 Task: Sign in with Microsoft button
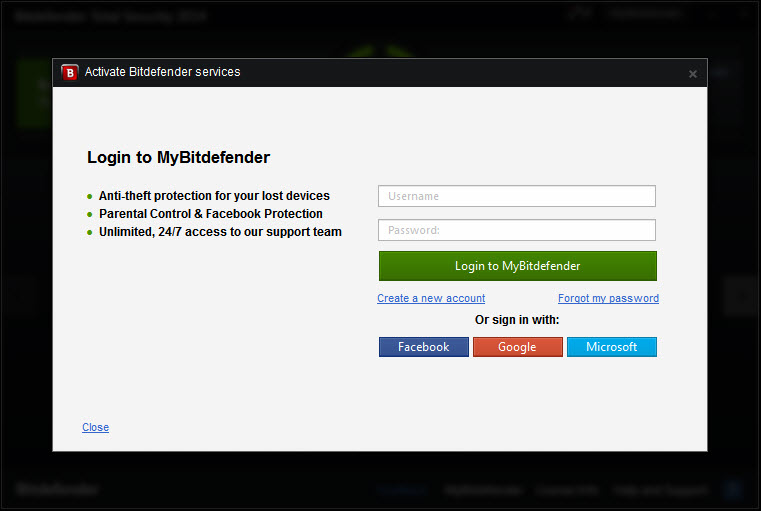coord(612,347)
